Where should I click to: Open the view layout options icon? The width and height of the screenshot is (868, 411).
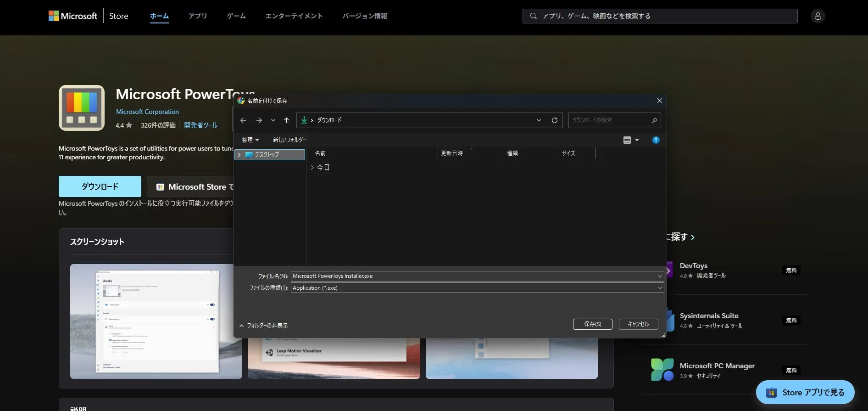(627, 140)
